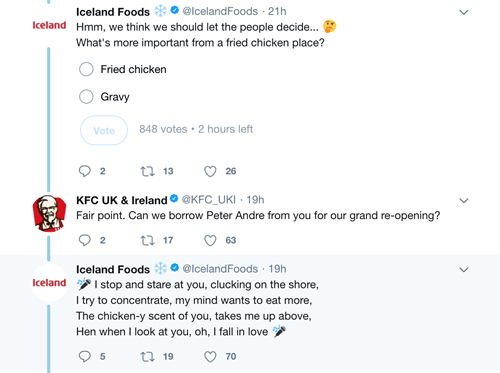Screen dimensions: 500x373
Task: Click Iceland logo avatar on lyrics tweet
Action: click(49, 283)
